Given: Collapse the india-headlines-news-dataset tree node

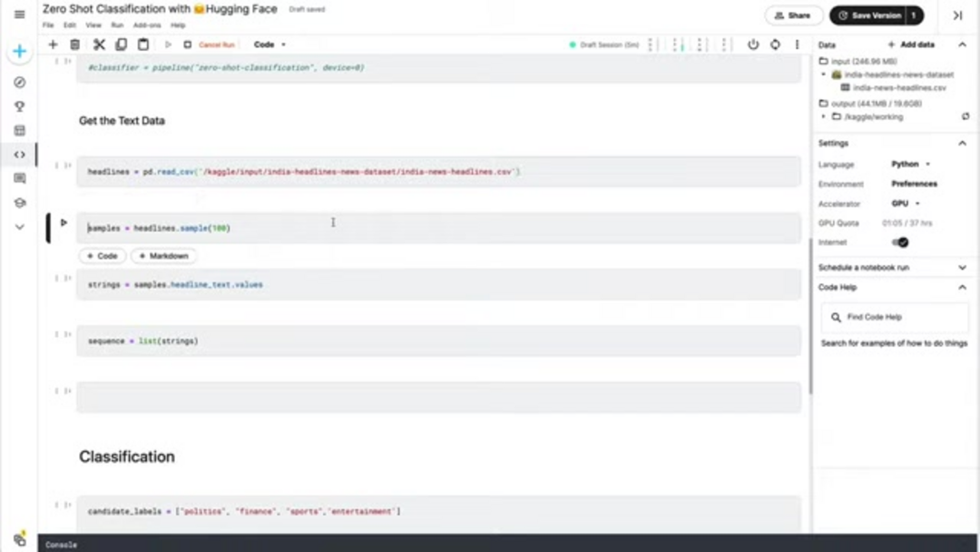Looking at the screenshot, I should click(823, 74).
